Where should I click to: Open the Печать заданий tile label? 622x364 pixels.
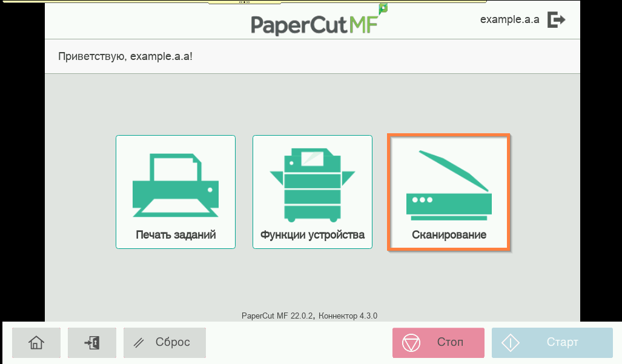(176, 234)
